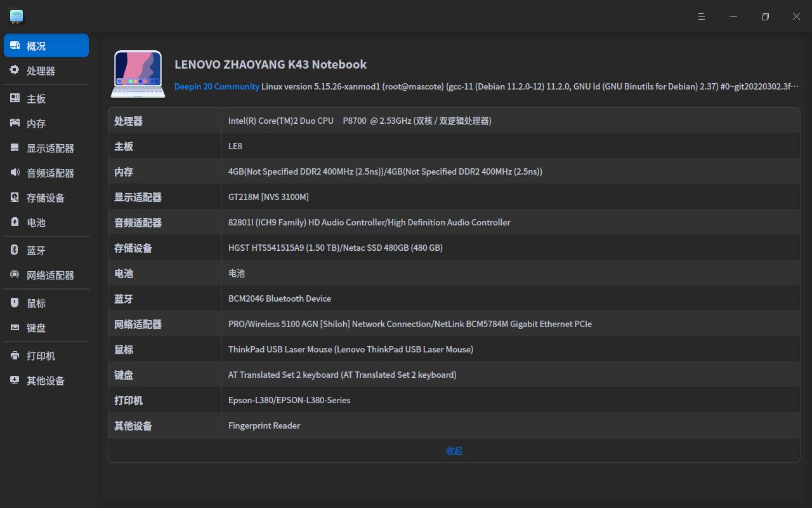This screenshot has width=812, height=508.
Task: Click the 处理器 label in the overview table
Action: [128, 121]
